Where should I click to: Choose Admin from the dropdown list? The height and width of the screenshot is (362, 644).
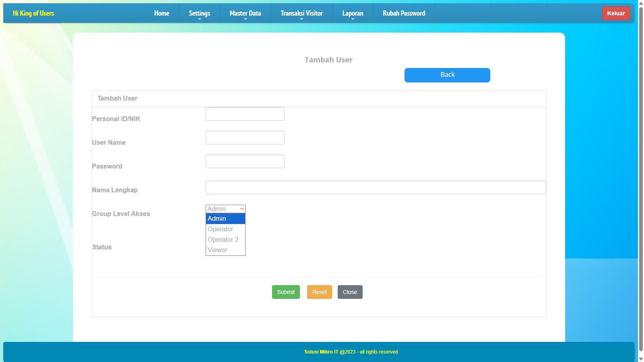click(x=225, y=219)
